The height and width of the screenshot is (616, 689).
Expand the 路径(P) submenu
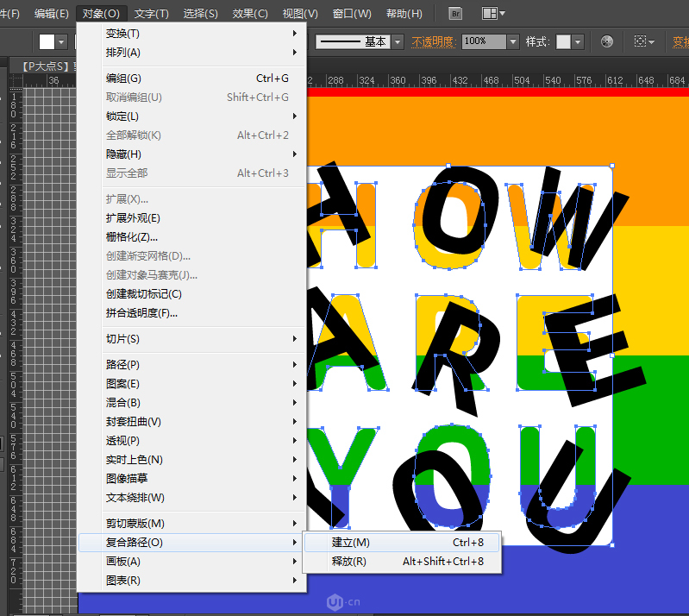[x=122, y=365]
